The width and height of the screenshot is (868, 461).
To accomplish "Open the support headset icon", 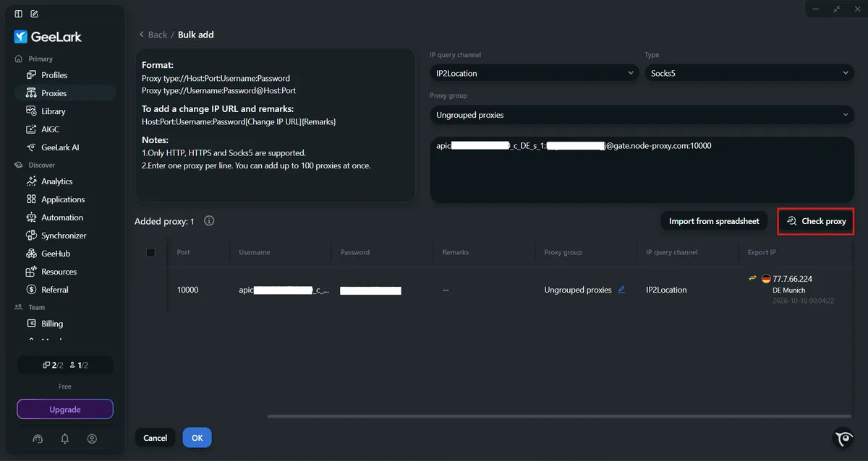I will click(38, 439).
